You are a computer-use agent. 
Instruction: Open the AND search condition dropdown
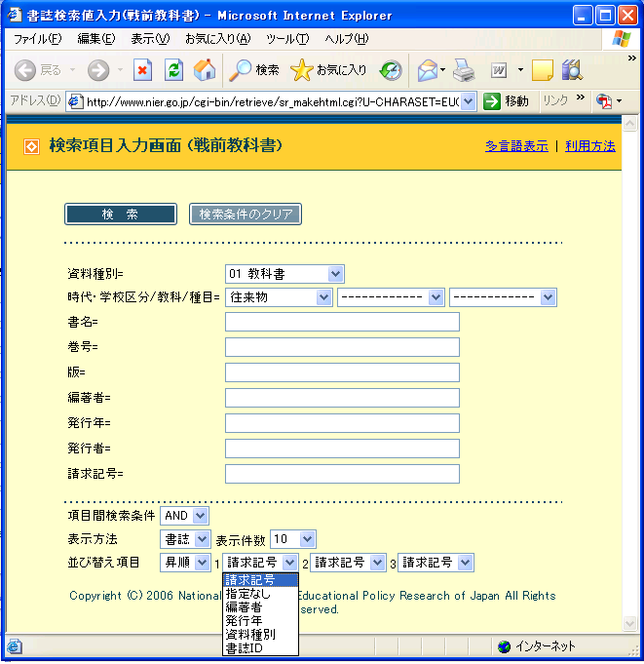184,516
